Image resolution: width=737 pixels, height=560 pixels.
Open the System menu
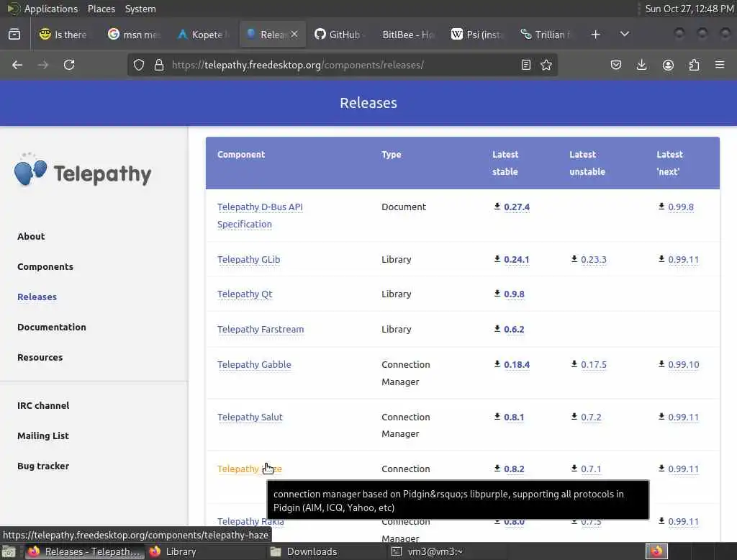pyautogui.click(x=140, y=9)
